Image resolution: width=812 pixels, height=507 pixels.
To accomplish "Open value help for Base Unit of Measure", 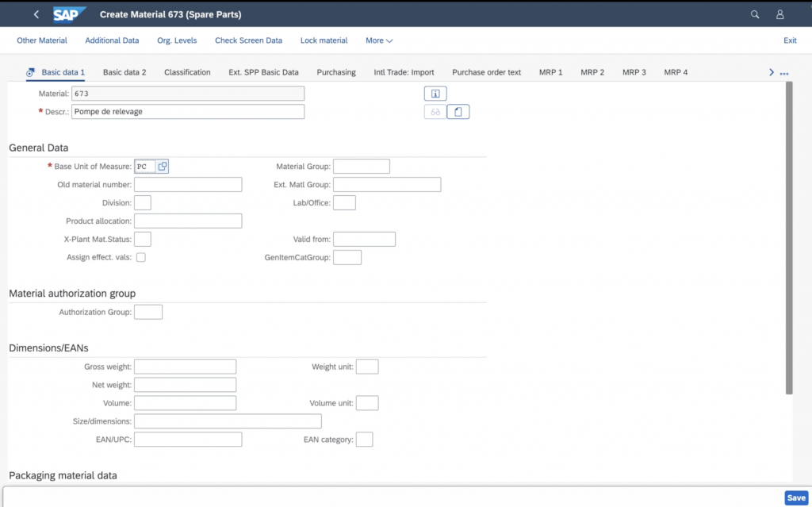I will coord(163,166).
